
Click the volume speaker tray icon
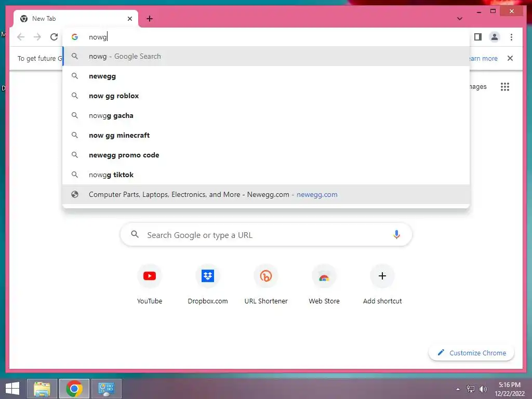pyautogui.click(x=483, y=389)
